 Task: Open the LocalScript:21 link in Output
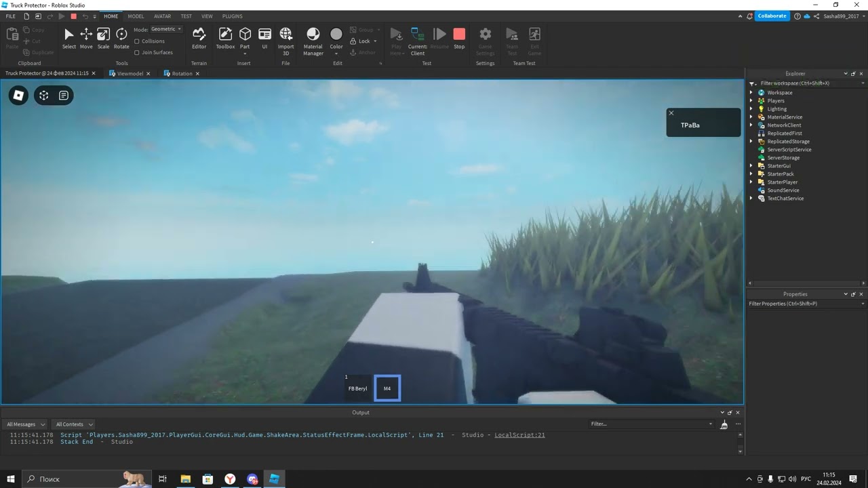(x=519, y=435)
